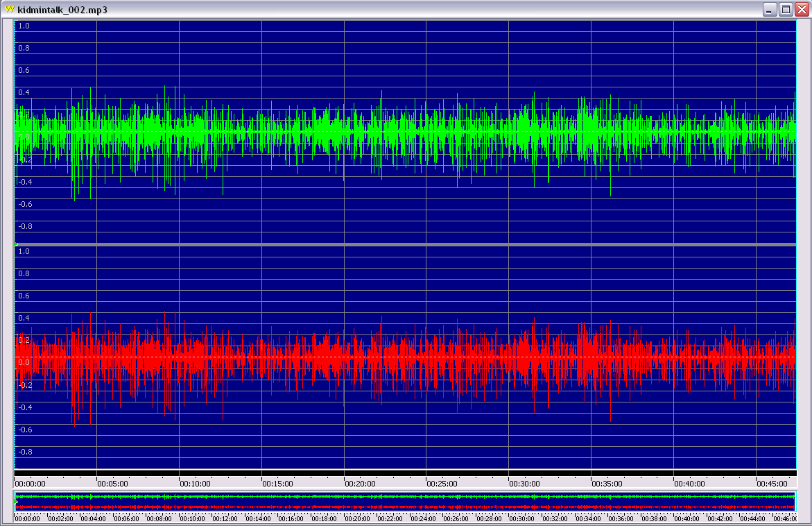Click 00:25:00 on the main time ruler
Screen dimensions: 812x526
pos(442,484)
